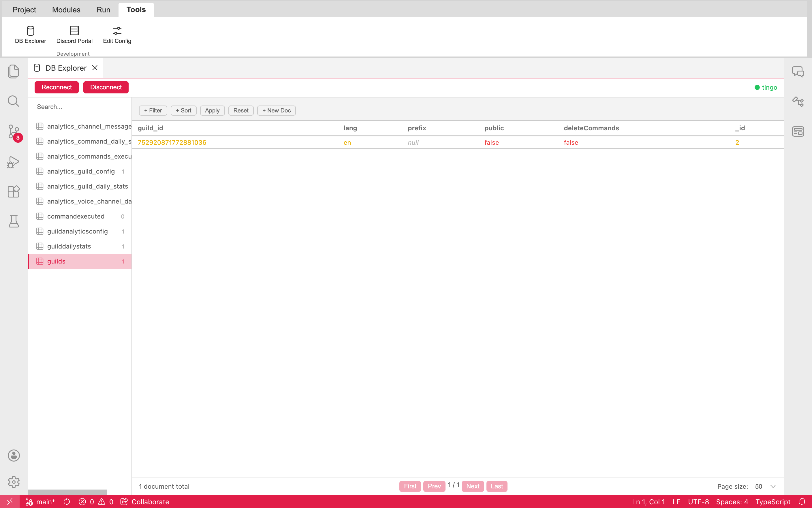
Task: Go to the Next page
Action: 473,486
